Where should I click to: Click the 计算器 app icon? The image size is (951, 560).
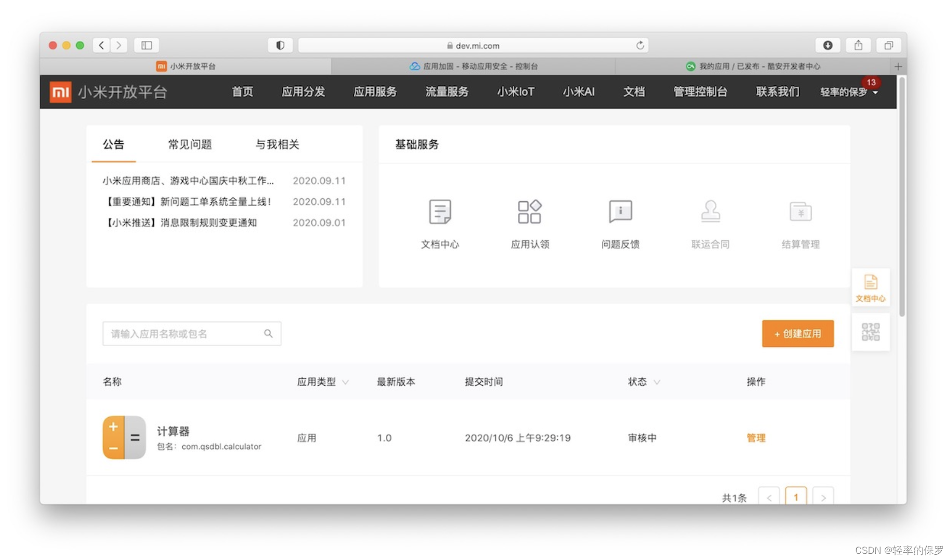[124, 437]
